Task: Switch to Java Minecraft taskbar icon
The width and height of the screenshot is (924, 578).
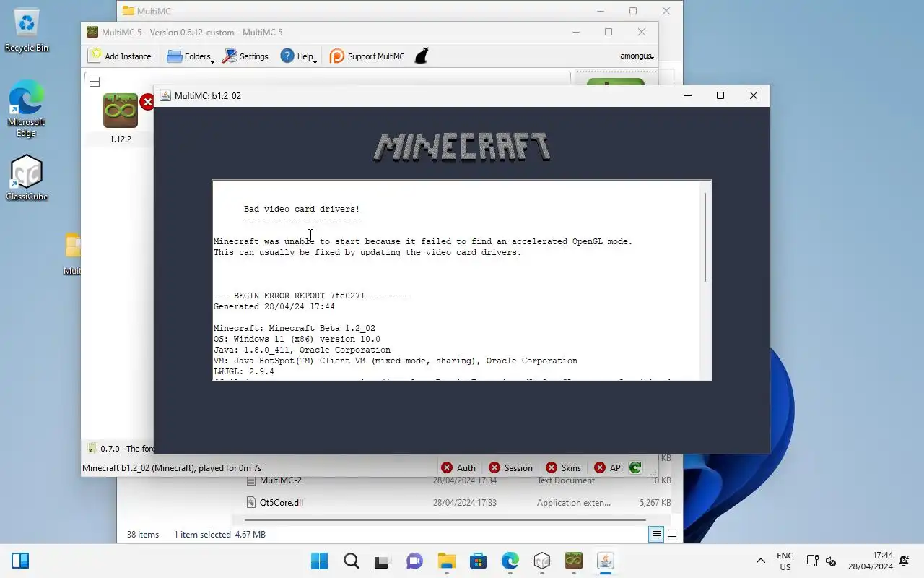Action: pos(605,561)
